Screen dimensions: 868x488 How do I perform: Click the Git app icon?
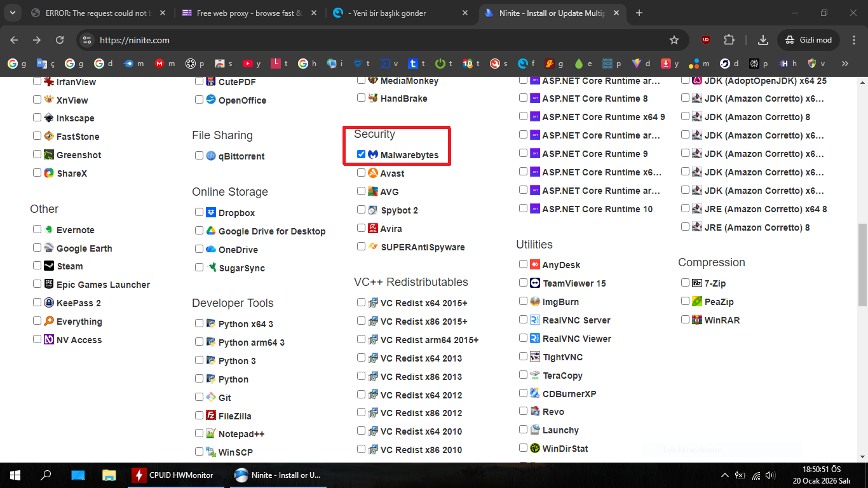pos(211,397)
